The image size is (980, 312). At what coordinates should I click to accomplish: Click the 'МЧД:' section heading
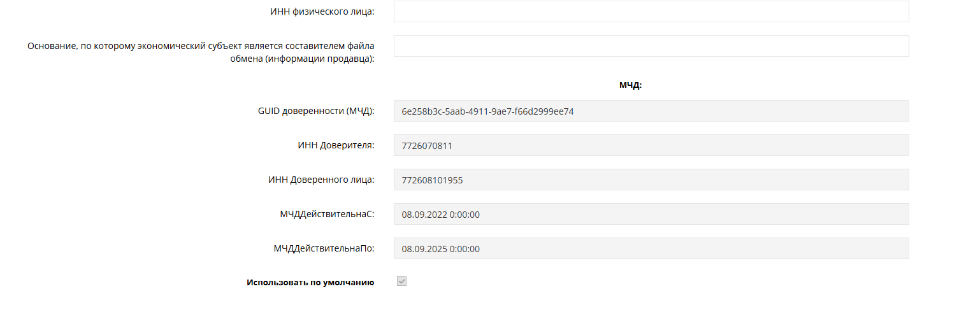click(630, 85)
